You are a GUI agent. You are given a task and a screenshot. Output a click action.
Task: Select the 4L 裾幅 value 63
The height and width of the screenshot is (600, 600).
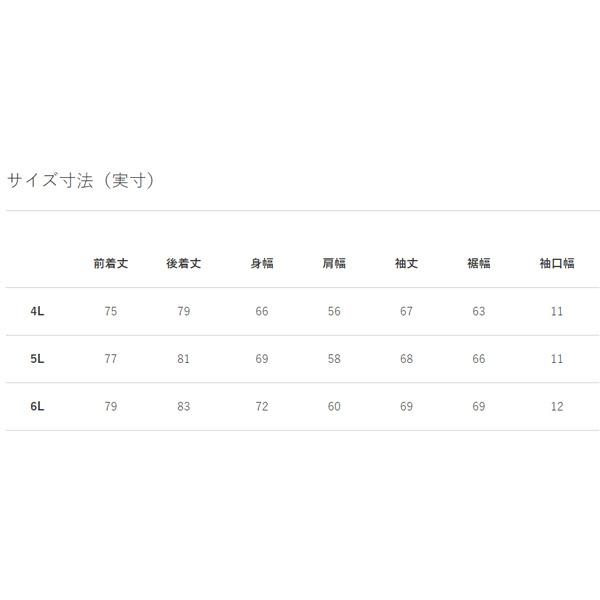[x=479, y=311]
